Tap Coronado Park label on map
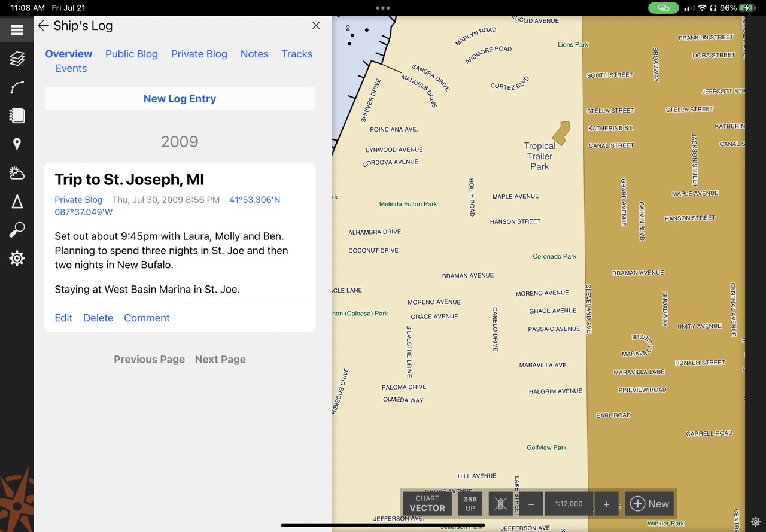 555,256
